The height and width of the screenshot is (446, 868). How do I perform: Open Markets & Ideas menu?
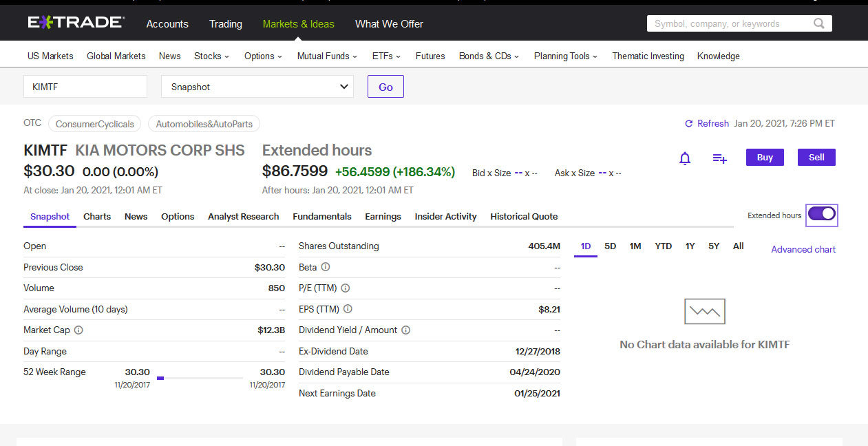pos(299,24)
